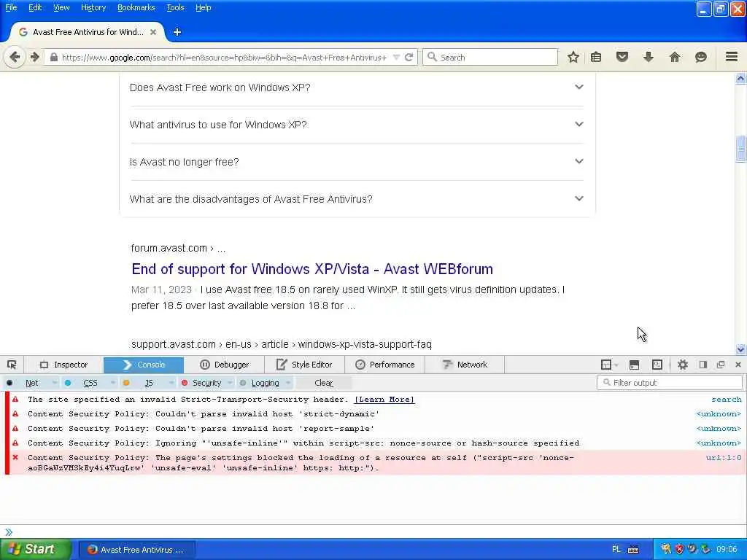This screenshot has height=560, width=747.
Task: Click the browser Search box
Action: coord(490,57)
